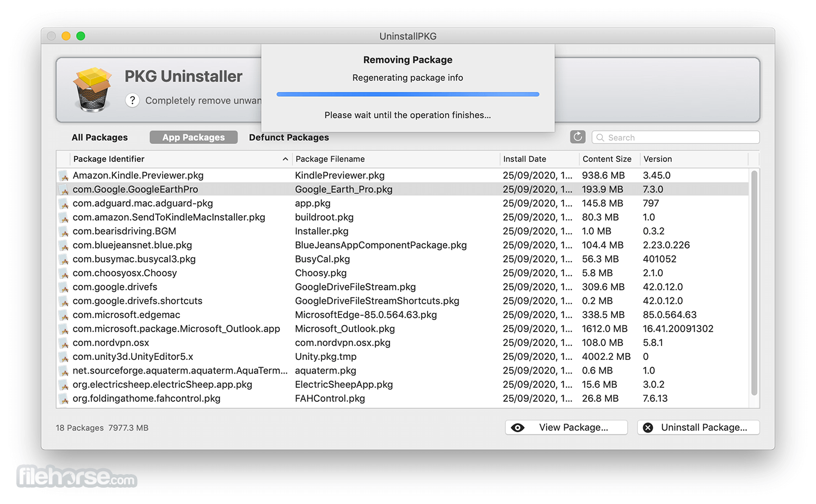Click package icon beside org.foldingathome.fahcontrol.pkg
Viewport: 816px width, 504px height.
click(64, 399)
